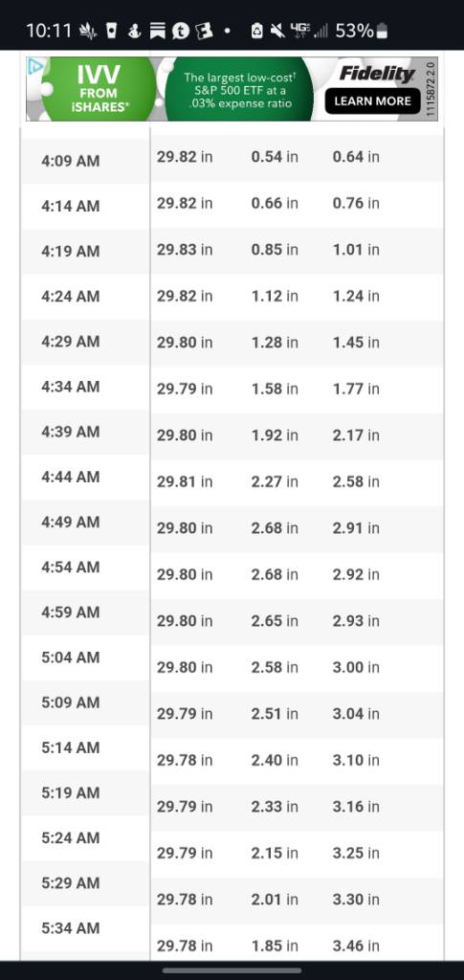Tap the home gesture bar at the bottom
The height and width of the screenshot is (980, 464).
[232, 970]
